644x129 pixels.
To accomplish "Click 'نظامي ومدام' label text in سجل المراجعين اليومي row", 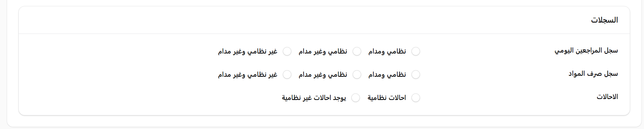I will click(x=387, y=51).
